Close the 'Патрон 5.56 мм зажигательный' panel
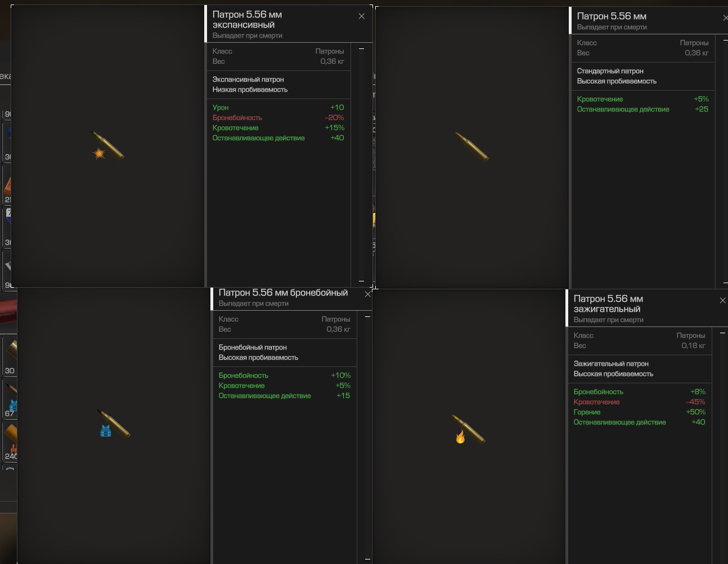The image size is (728, 564). point(723,301)
